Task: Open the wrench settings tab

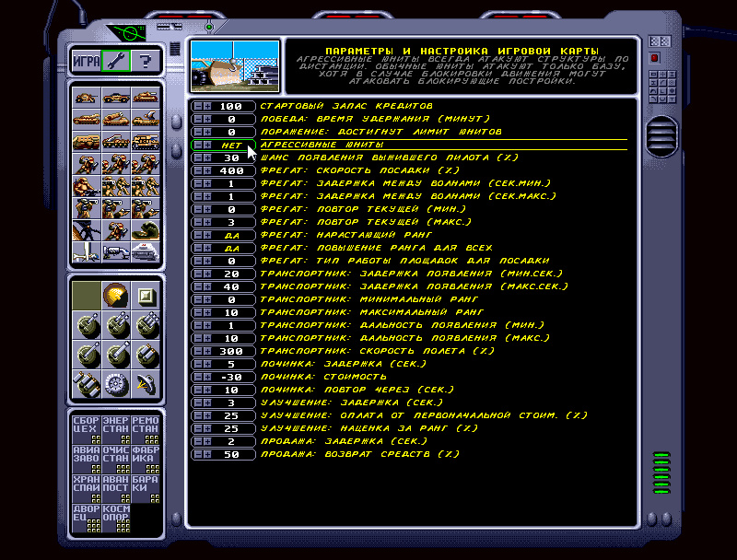Action: pyautogui.click(x=116, y=61)
